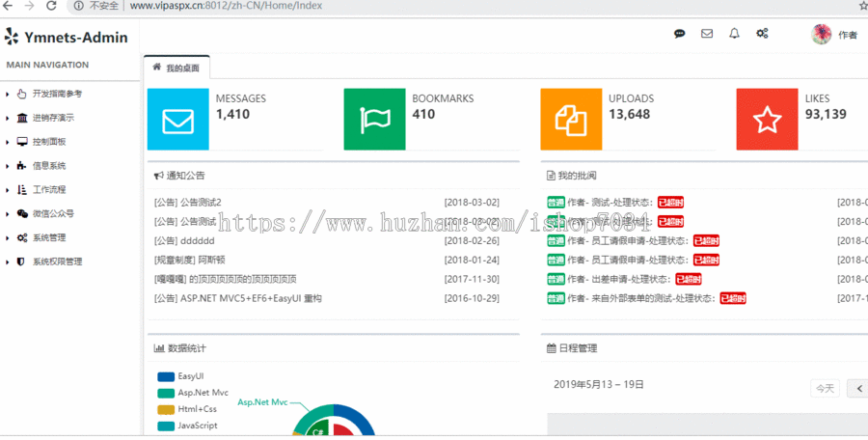Viewport: 868px width, 440px height.
Task: Expand the 开发指南参考 arrow
Action: coord(7,95)
